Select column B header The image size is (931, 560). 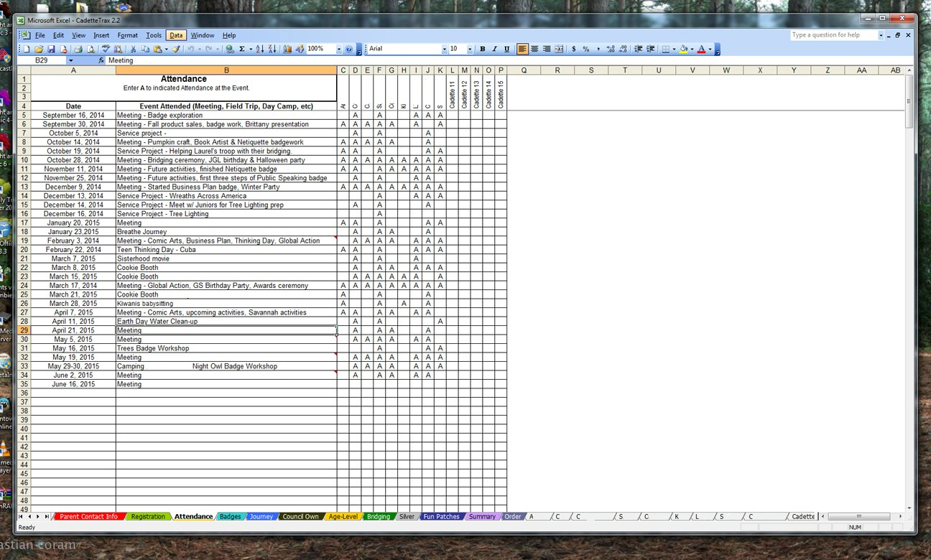tap(226, 70)
